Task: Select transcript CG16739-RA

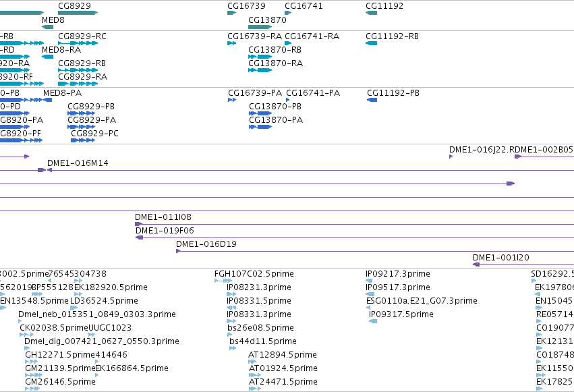Action: [x=232, y=43]
